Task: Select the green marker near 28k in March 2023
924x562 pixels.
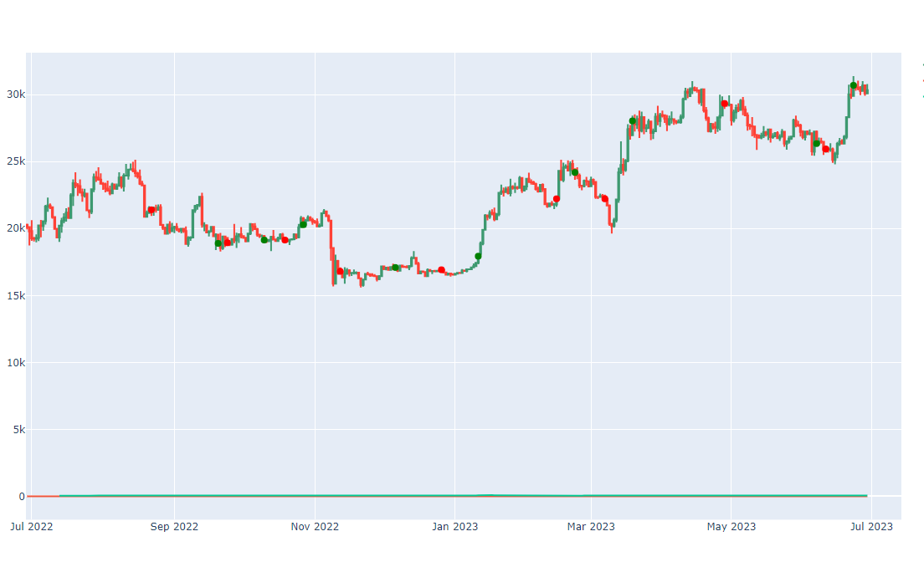Action: [632, 120]
